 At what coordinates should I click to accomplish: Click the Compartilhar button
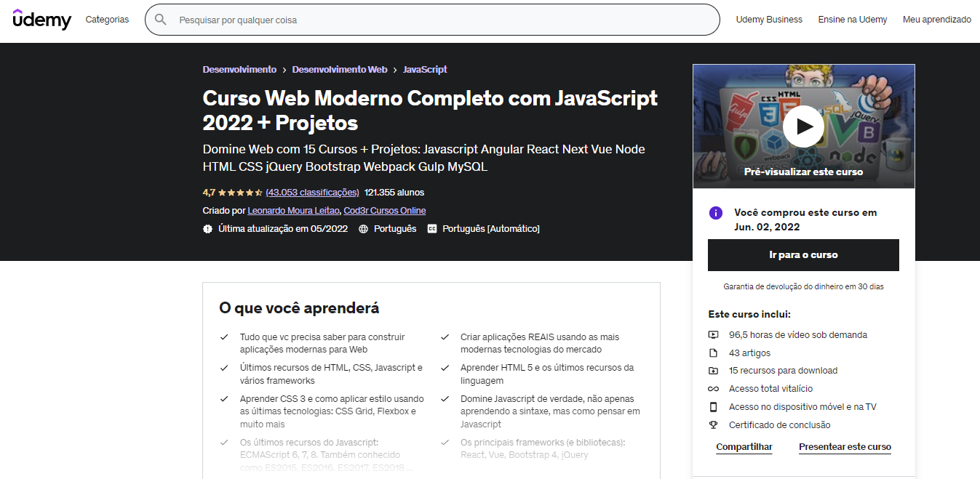(x=744, y=447)
